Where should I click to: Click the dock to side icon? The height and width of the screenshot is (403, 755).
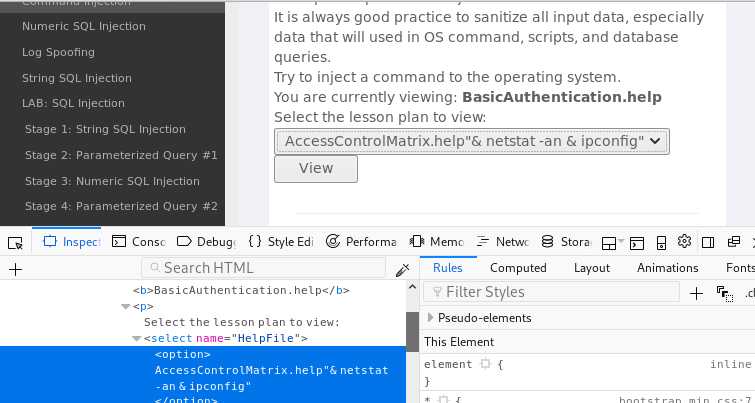click(708, 242)
